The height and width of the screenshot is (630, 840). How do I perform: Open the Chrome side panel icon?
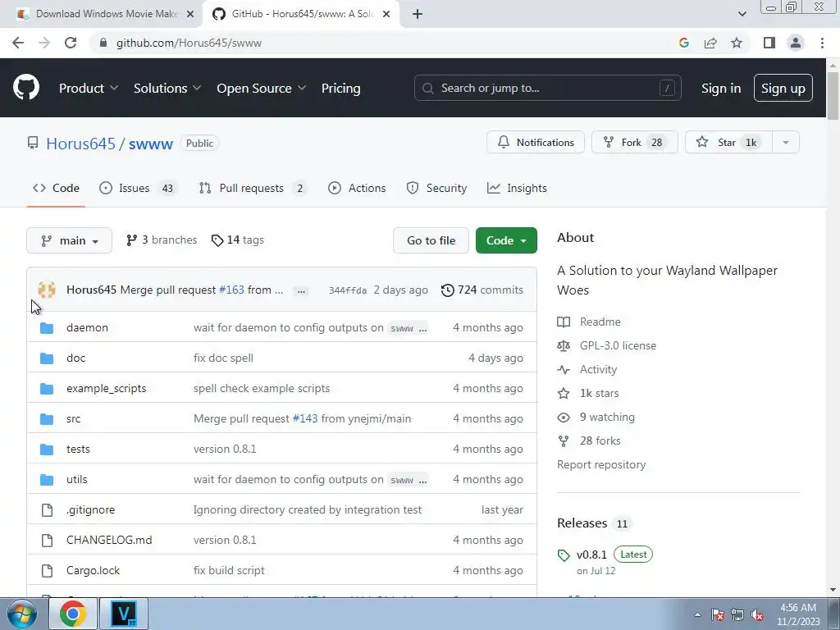(x=769, y=43)
